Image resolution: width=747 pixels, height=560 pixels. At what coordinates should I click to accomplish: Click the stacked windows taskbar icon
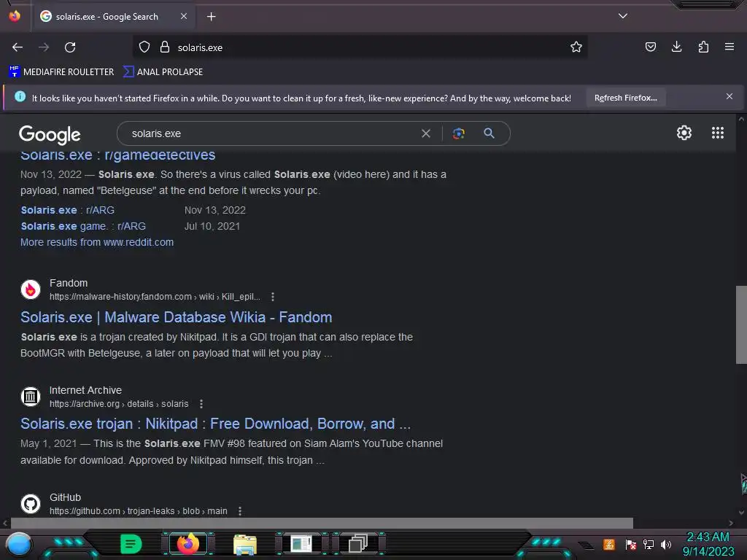tap(358, 544)
